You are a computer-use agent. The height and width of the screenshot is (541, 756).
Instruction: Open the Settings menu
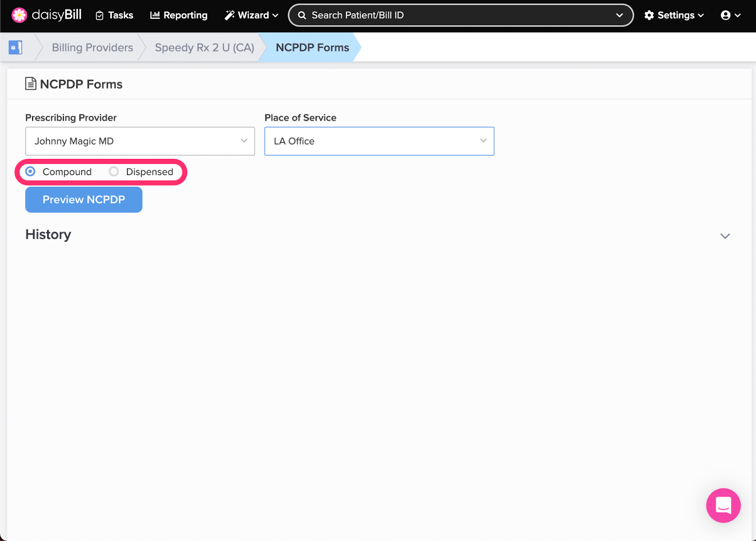(x=674, y=15)
